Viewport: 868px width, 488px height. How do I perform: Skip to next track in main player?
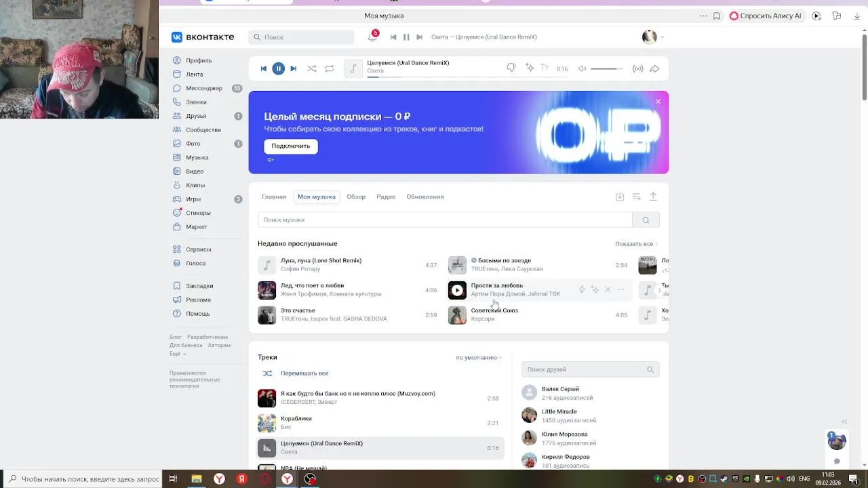click(293, 68)
